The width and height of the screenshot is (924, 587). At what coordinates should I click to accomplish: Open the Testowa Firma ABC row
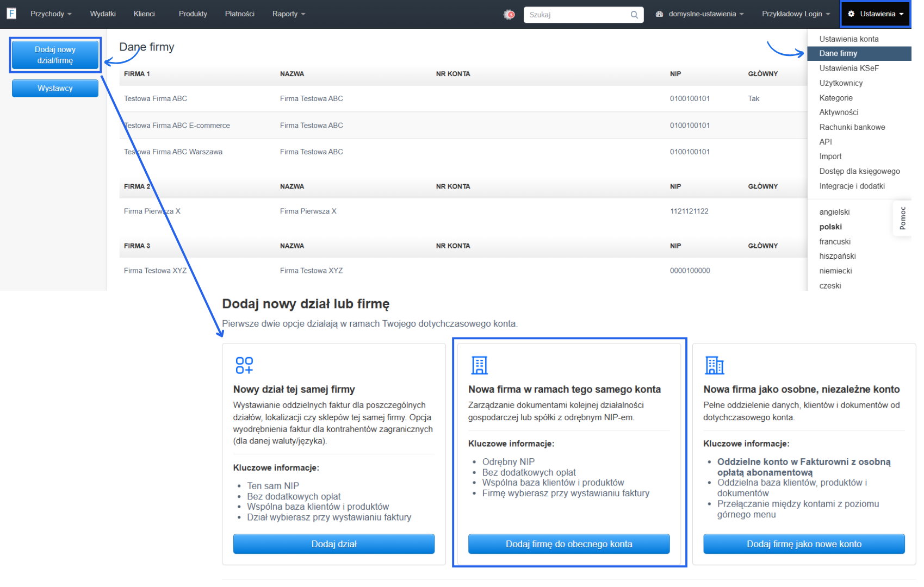tap(463, 99)
